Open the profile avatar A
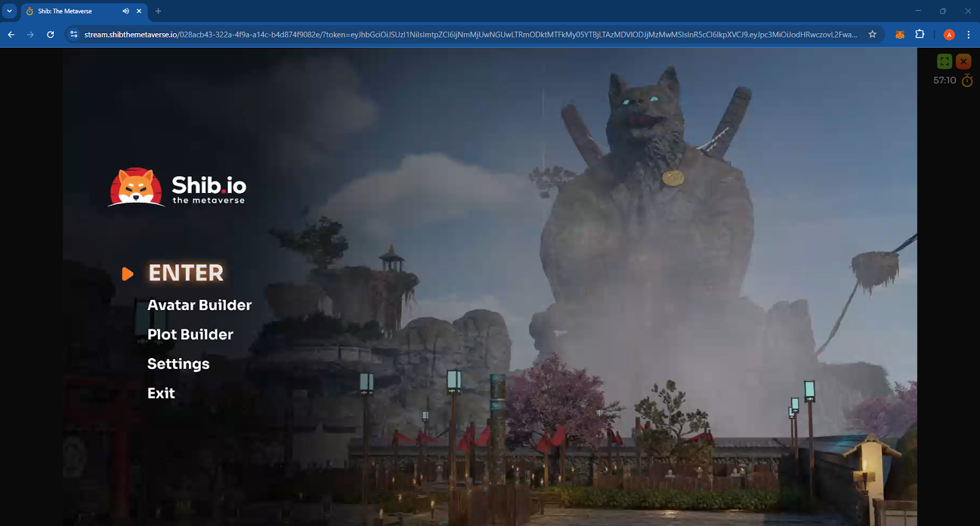Screen dimensions: 980x526 coord(949,34)
